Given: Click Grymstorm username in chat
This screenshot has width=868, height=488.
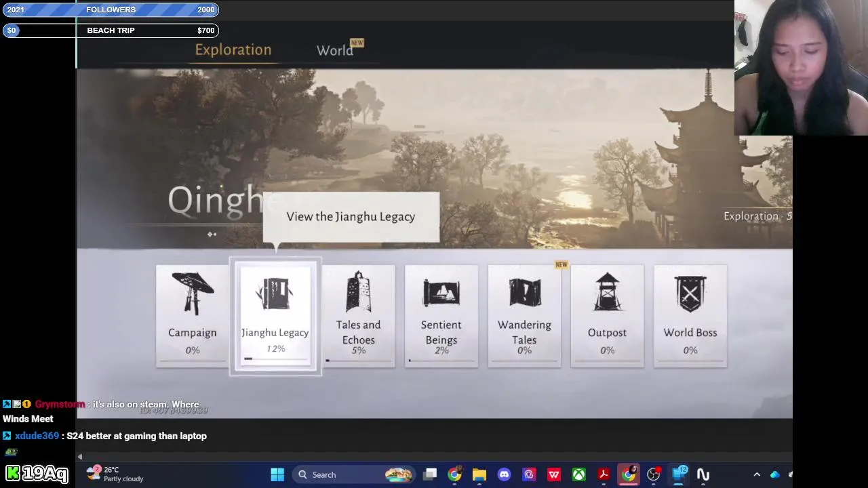Looking at the screenshot, I should pyautogui.click(x=60, y=404).
